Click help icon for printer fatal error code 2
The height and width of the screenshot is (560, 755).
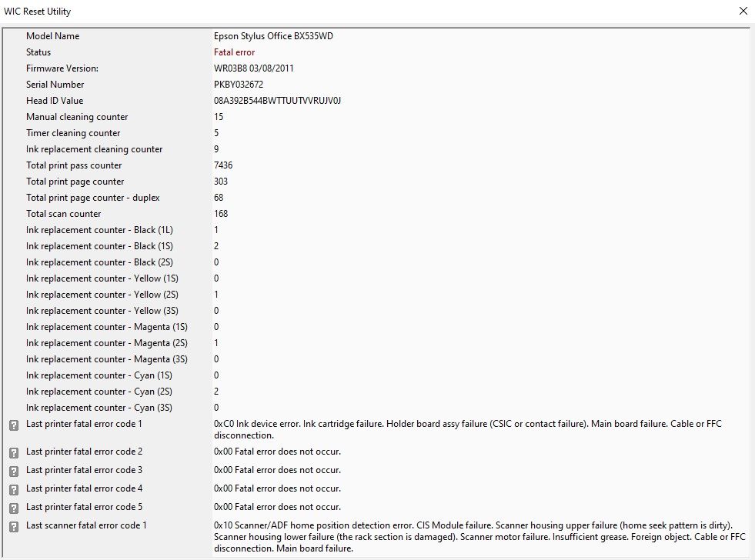[14, 453]
